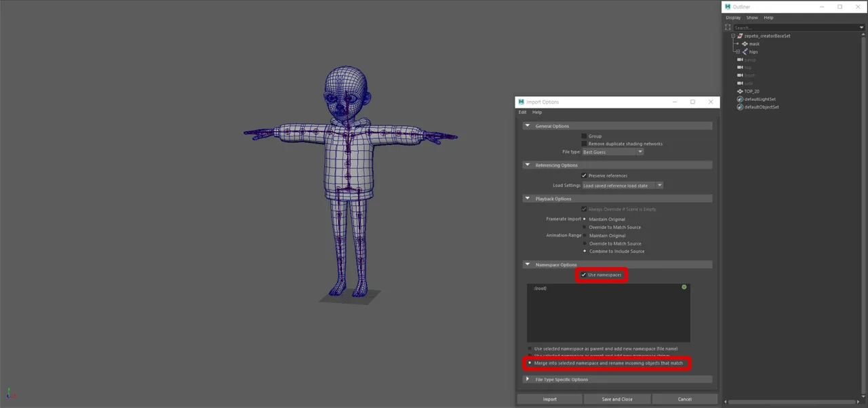
Task: Disable the Use namespaces checkbox
Action: tap(584, 274)
